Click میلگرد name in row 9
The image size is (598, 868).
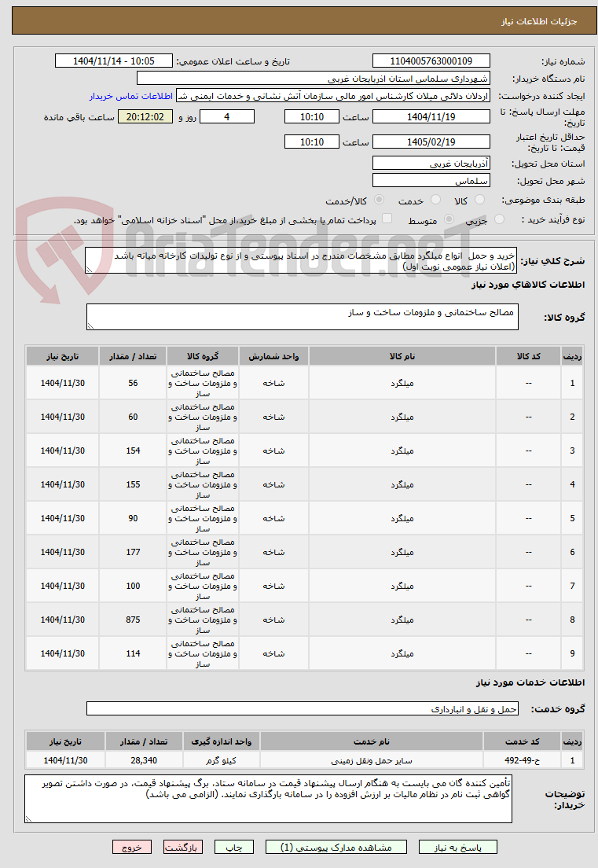(402, 653)
